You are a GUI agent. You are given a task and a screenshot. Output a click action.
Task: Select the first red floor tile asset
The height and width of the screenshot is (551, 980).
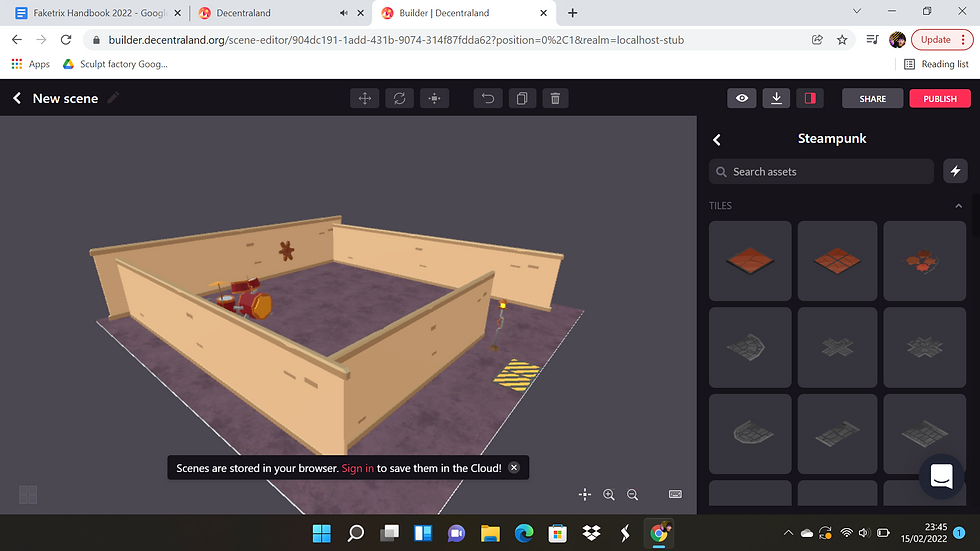click(x=750, y=261)
